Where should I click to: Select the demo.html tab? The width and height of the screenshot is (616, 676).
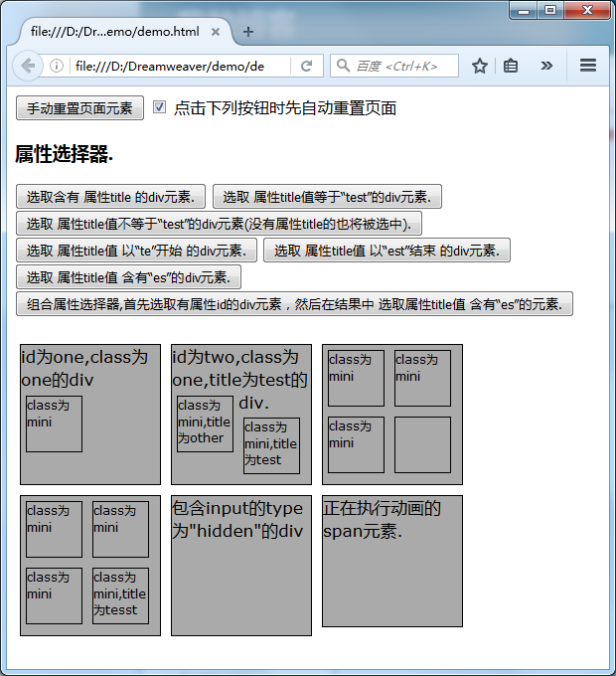point(114,32)
